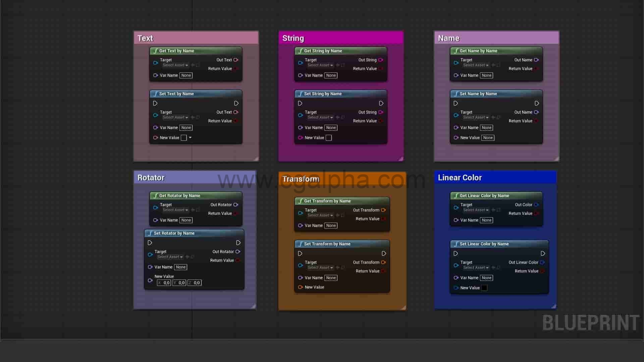
Task: Click the X value field on Set Rotator by Name
Action: 164,283
